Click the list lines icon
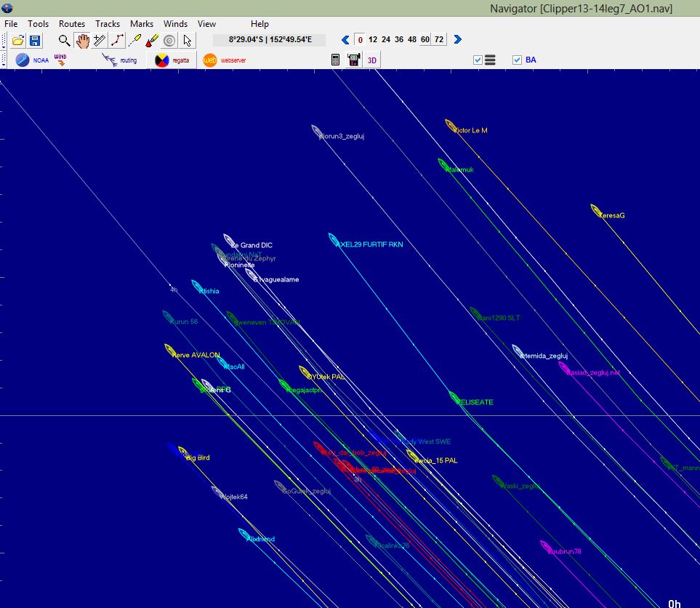This screenshot has width=700, height=608. (x=490, y=60)
